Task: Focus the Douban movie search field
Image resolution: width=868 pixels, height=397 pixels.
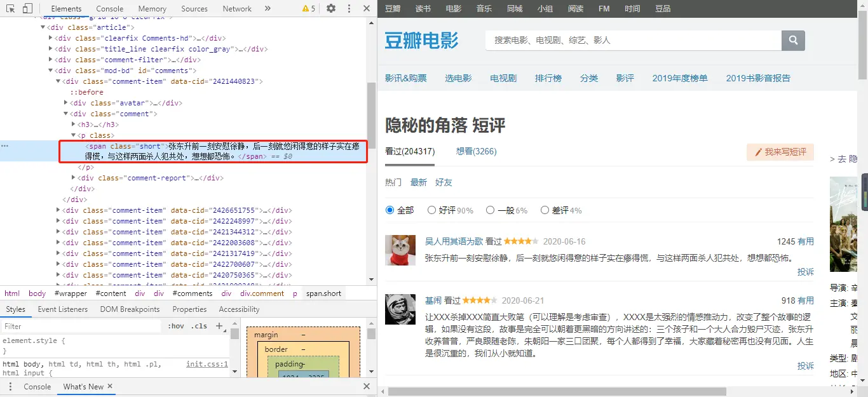Action: [634, 40]
